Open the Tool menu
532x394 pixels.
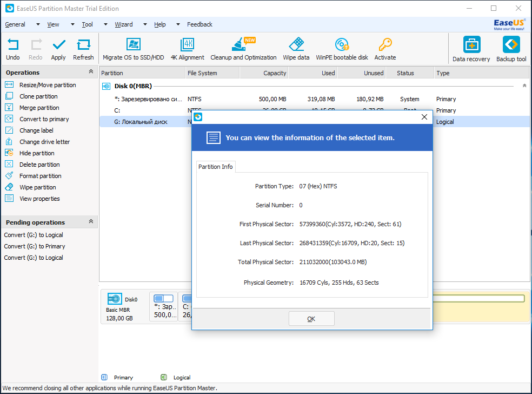pos(87,24)
